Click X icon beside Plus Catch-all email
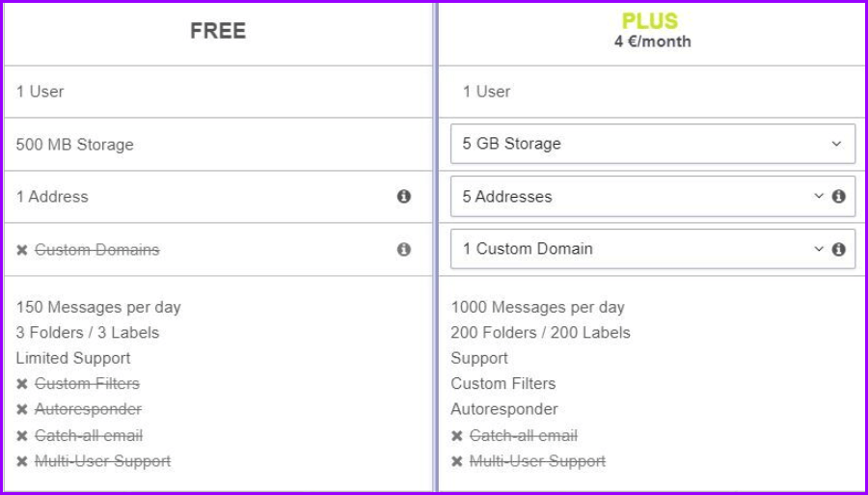This screenshot has height=495, width=868. 457,436
